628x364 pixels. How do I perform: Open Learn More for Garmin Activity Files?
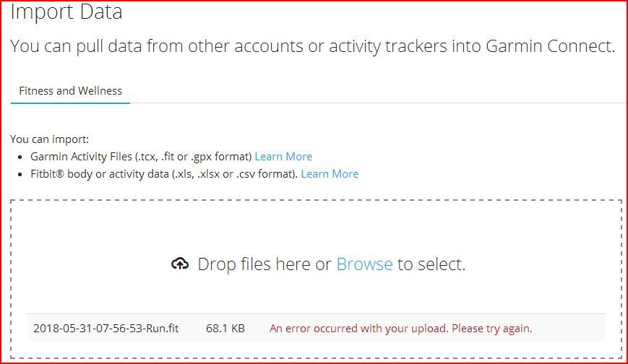[283, 157]
